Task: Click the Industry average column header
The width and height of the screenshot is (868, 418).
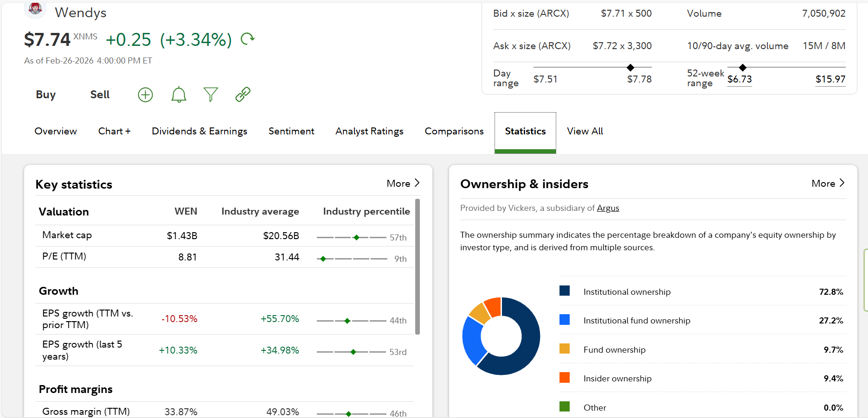Action: (260, 212)
